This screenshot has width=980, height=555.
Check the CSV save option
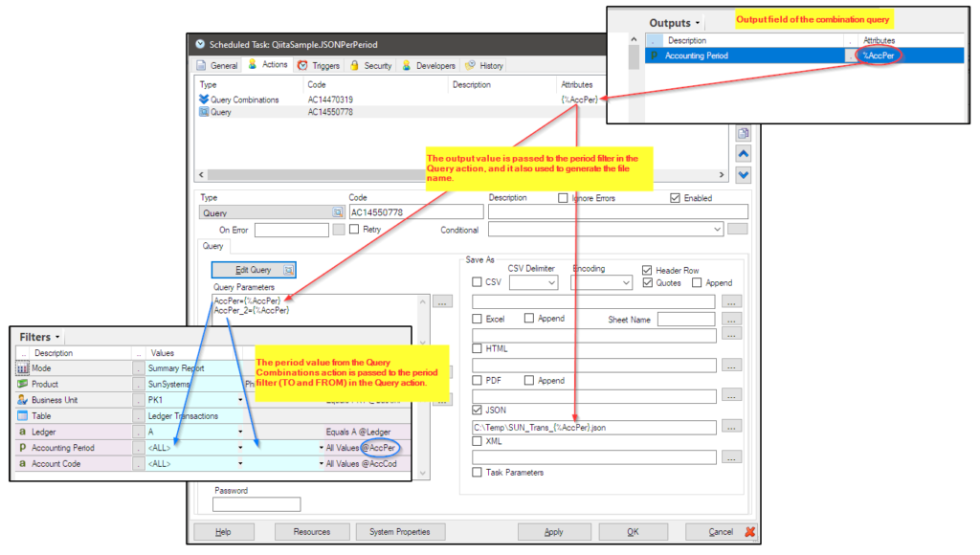tap(477, 282)
